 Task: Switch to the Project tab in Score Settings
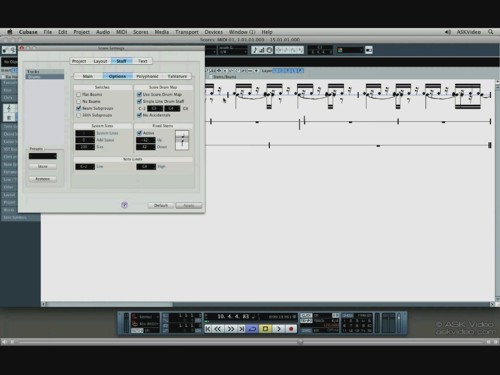point(79,61)
